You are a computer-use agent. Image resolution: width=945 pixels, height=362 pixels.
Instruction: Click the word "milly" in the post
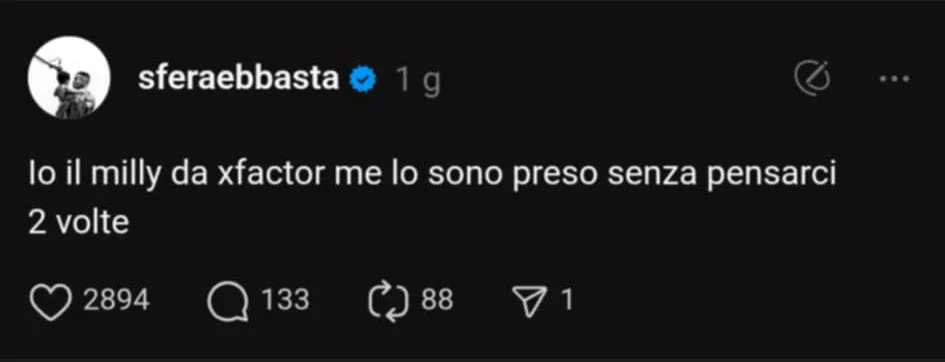(124, 177)
